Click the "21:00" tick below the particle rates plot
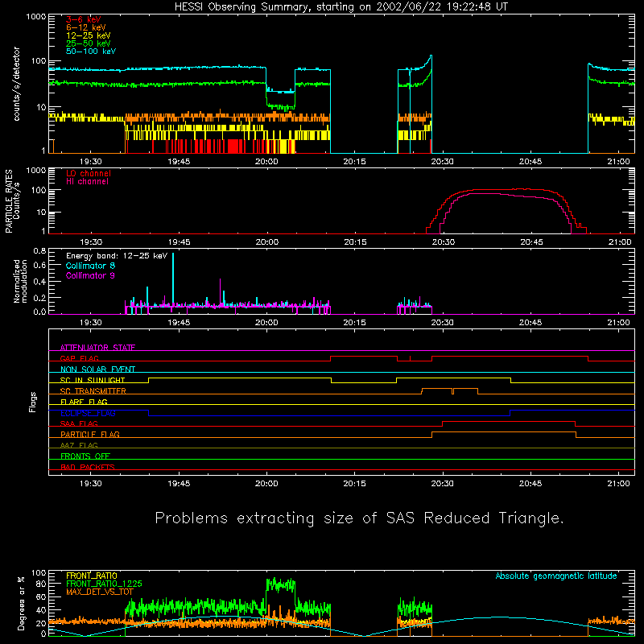Viewport: 644px width, 644px height. tap(619, 242)
